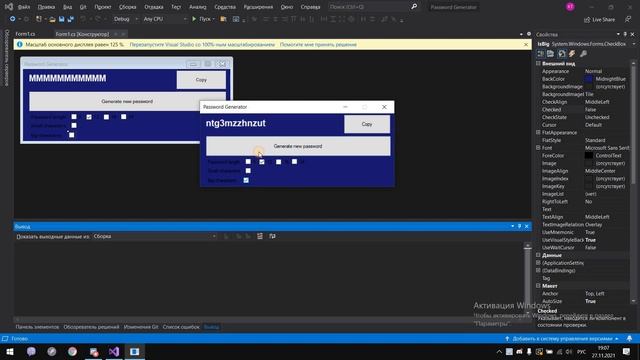Open the Viber taskbar icon
The image size is (640, 360).
tap(31, 351)
